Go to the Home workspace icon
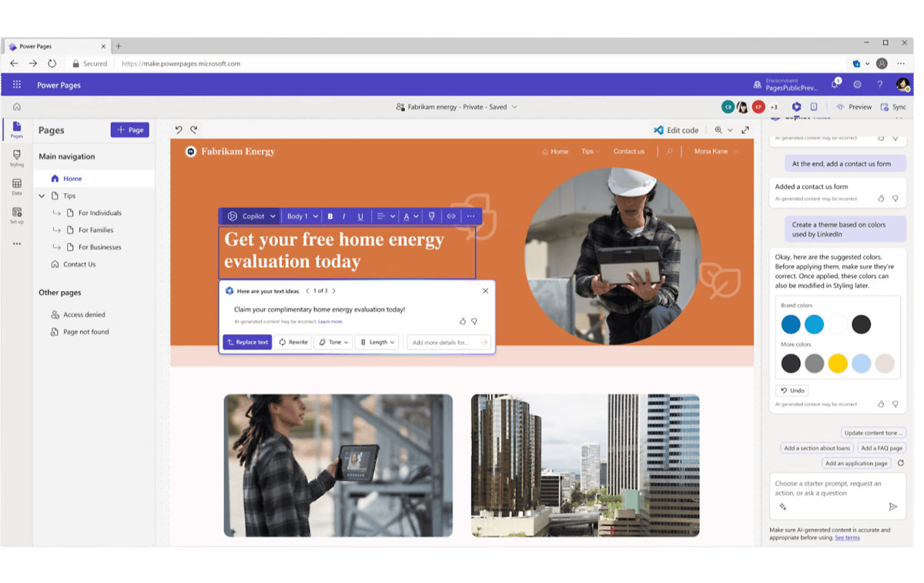The image size is (924, 583). pyautogui.click(x=17, y=107)
